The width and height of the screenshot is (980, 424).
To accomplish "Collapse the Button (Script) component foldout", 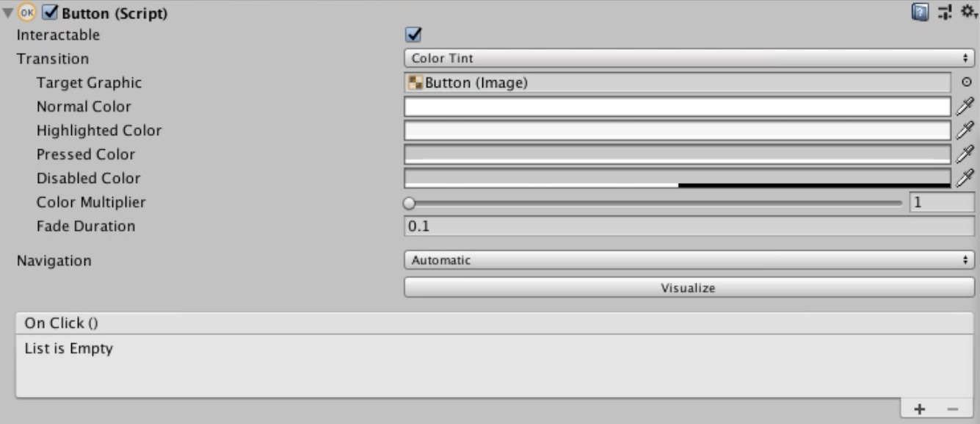I will point(7,12).
